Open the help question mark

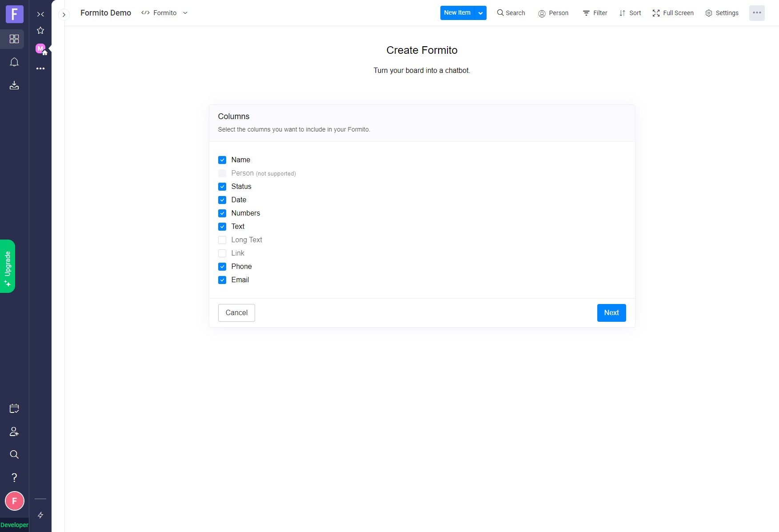point(14,477)
